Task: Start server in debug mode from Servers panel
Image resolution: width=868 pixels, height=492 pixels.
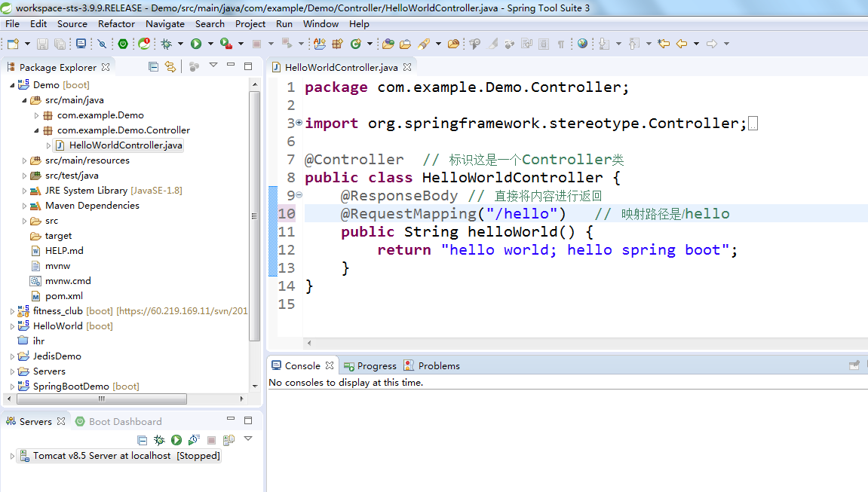Action: [x=159, y=440]
